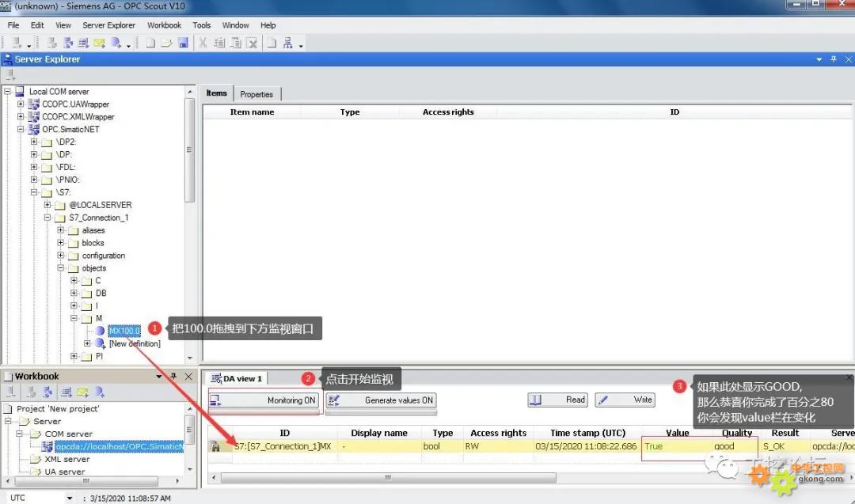The height and width of the screenshot is (504, 855).
Task: Expand the @LOCALSERVER folder
Action: [47, 205]
